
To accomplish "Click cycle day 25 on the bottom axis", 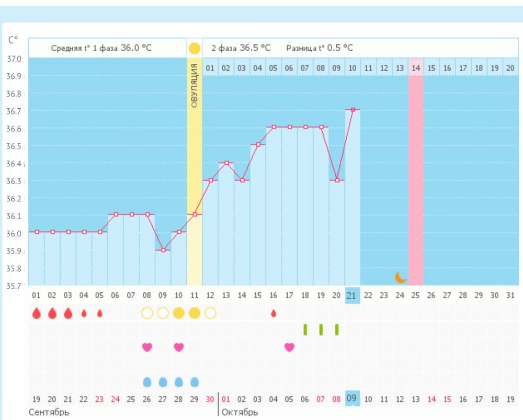I will tap(416, 295).
